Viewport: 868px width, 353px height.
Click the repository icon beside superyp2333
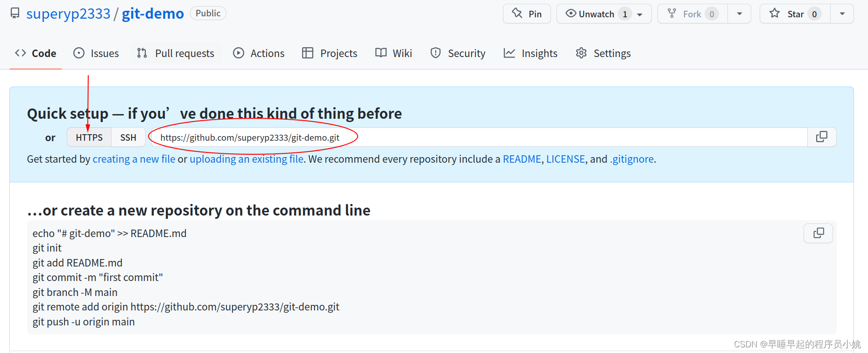click(x=15, y=13)
